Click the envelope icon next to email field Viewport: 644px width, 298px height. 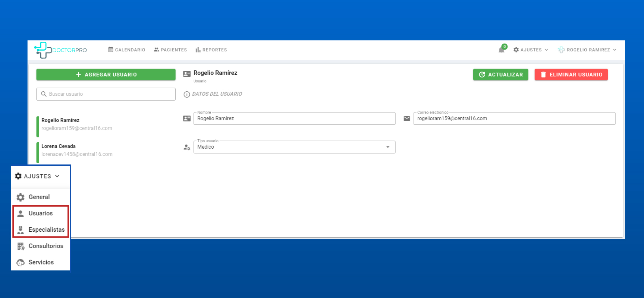[x=407, y=118]
